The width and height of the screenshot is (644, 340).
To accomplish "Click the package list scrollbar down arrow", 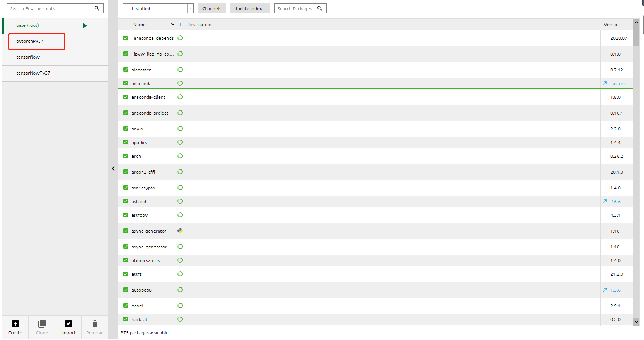I will [636, 322].
